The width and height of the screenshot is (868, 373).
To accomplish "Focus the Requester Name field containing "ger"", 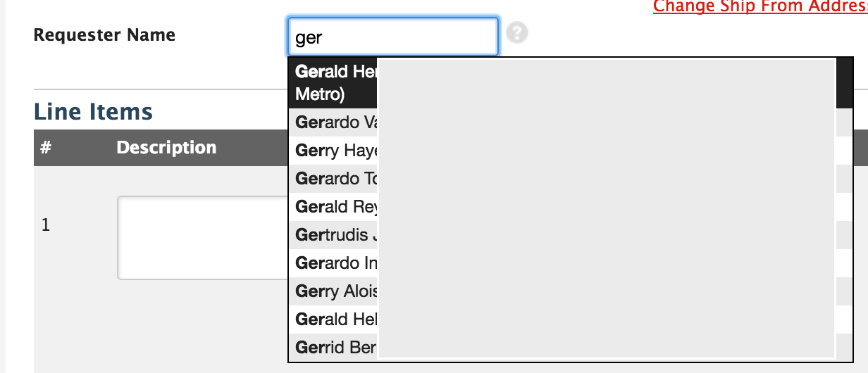I will (x=393, y=37).
